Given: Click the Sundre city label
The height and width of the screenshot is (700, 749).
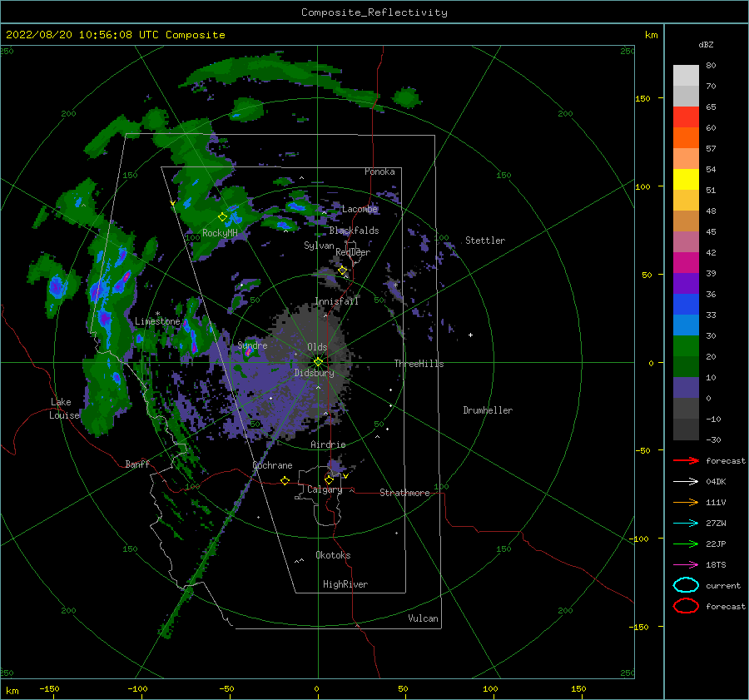Looking at the screenshot, I should coord(252,345).
